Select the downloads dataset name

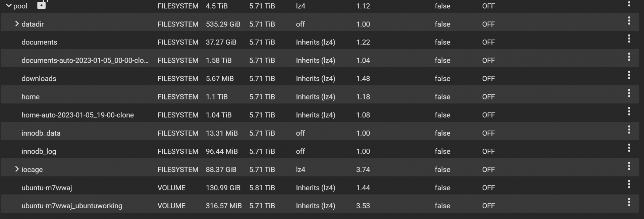tap(39, 78)
